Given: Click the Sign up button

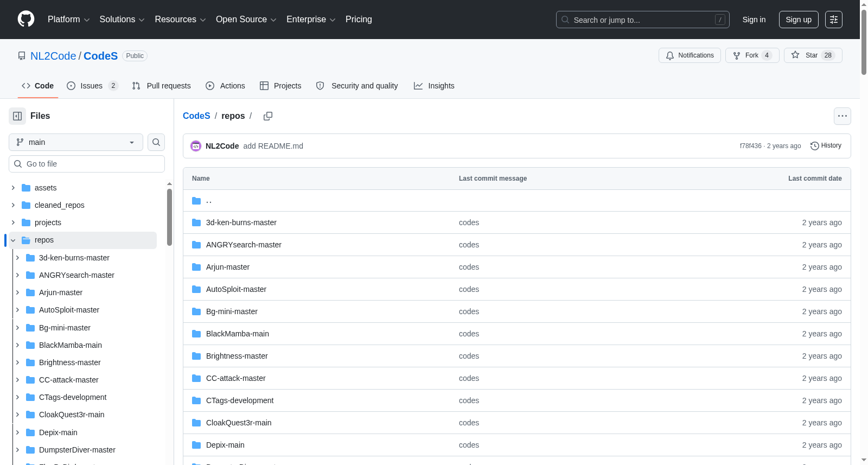Looking at the screenshot, I should click(799, 20).
